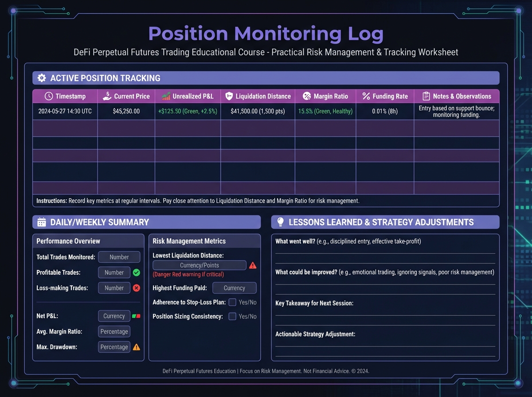
Task: Tick the Position Sizing Consistency checkbox
Action: pos(232,316)
